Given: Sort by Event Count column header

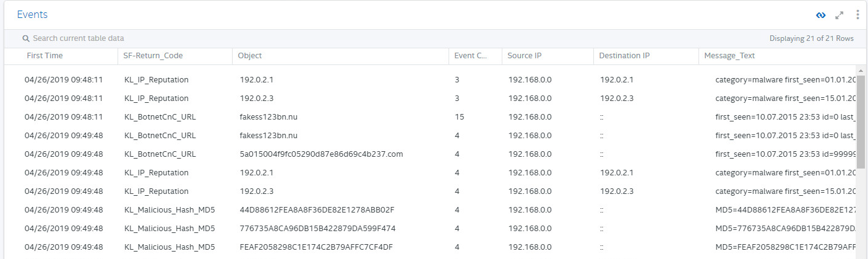Looking at the screenshot, I should coord(470,56).
